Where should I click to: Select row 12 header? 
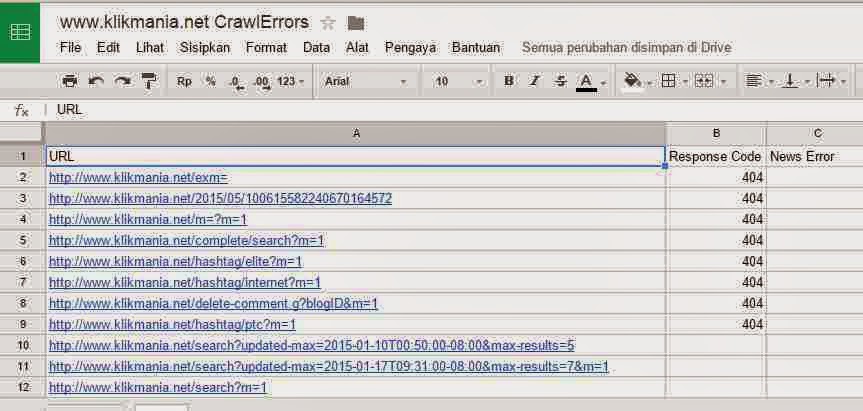click(x=22, y=387)
